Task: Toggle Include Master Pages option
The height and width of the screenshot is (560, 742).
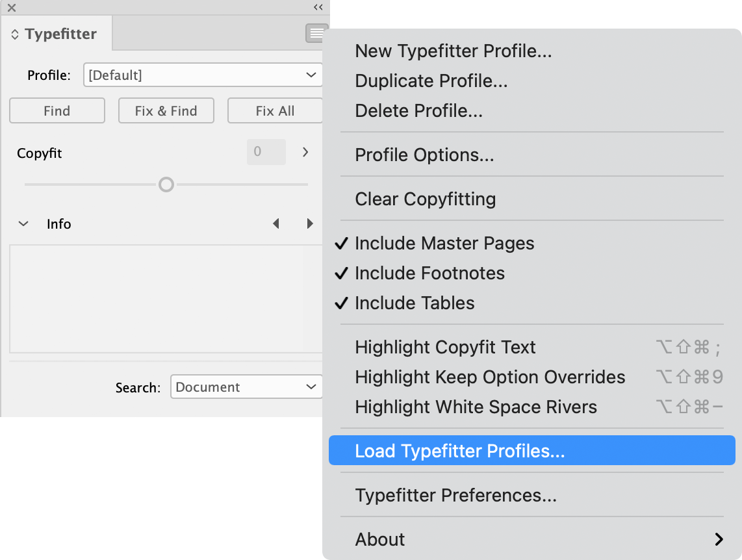Action: [x=532, y=243]
